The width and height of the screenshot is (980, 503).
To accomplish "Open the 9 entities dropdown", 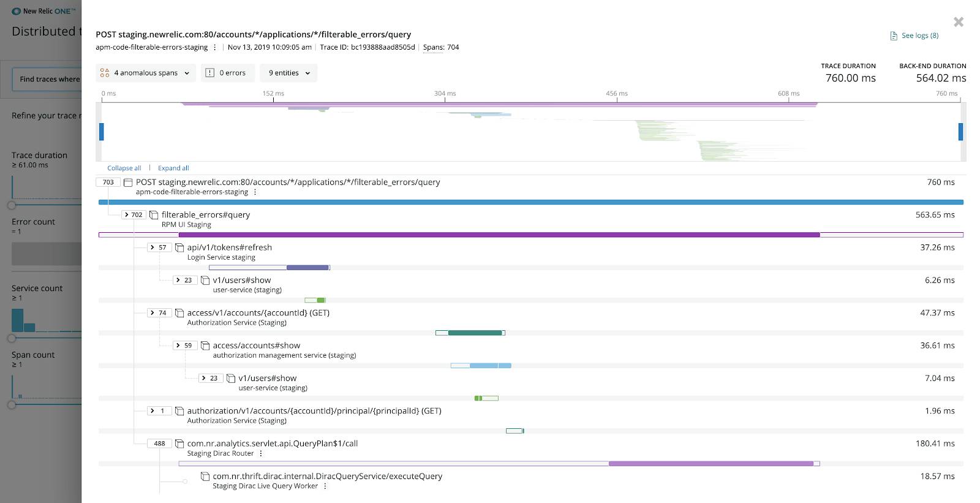I will point(288,73).
